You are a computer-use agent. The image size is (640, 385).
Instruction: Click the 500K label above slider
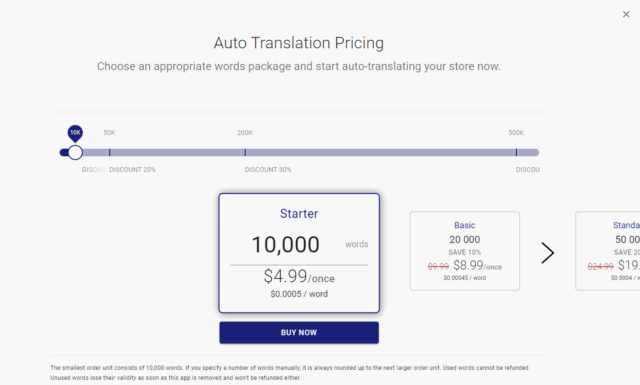(516, 133)
